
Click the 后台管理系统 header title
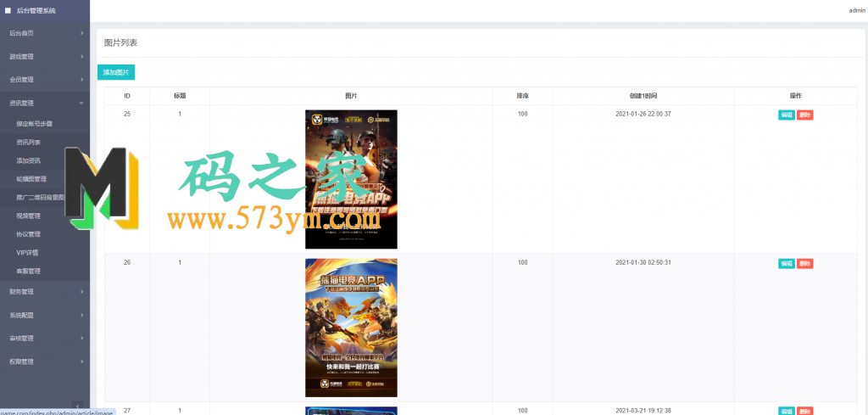tap(36, 10)
